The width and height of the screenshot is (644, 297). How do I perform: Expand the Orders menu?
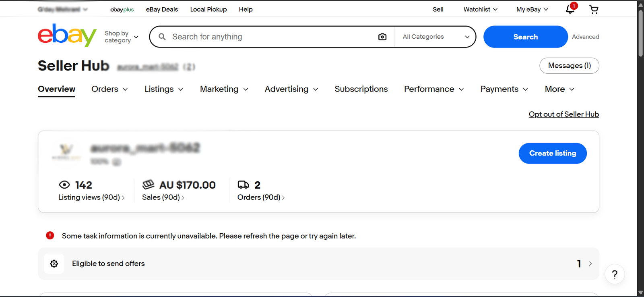(x=109, y=89)
